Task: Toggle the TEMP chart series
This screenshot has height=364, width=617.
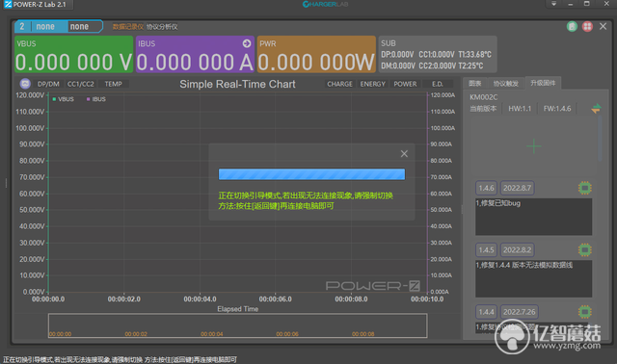Action: point(114,84)
